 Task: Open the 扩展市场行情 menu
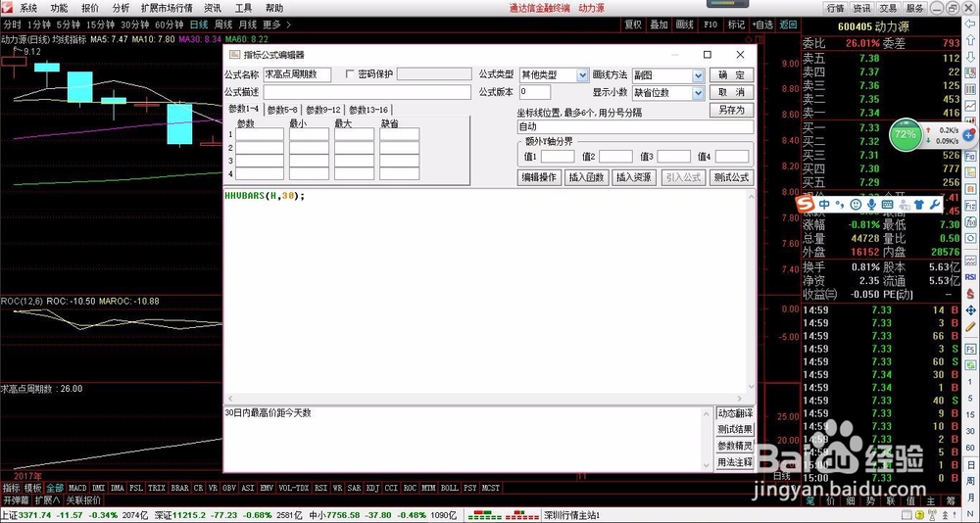pos(167,8)
